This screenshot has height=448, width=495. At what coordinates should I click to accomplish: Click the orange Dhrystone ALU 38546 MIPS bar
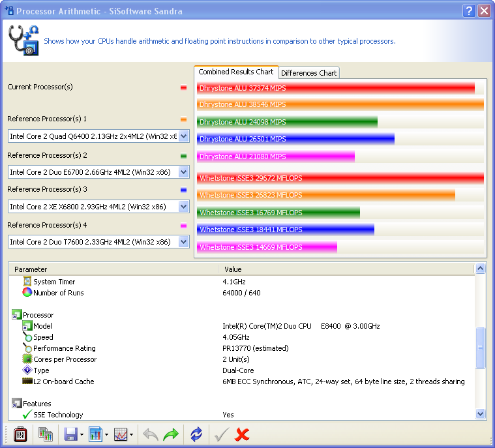340,104
